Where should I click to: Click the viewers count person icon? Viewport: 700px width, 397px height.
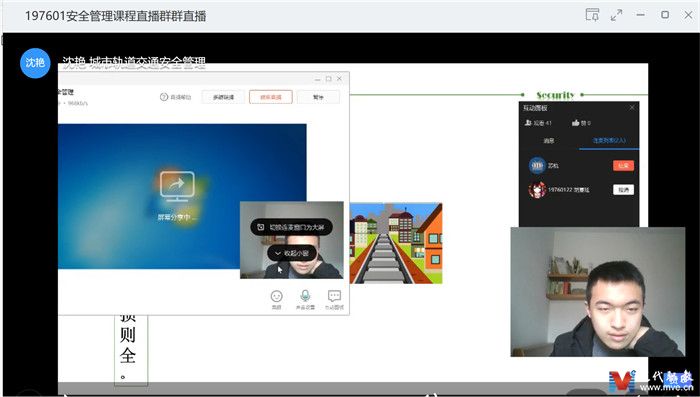pos(528,123)
